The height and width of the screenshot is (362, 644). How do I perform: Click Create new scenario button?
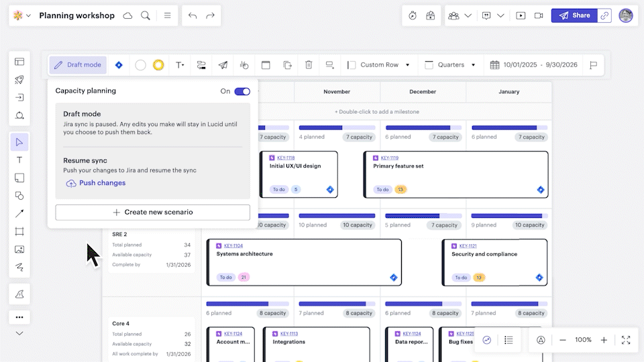[152, 212]
